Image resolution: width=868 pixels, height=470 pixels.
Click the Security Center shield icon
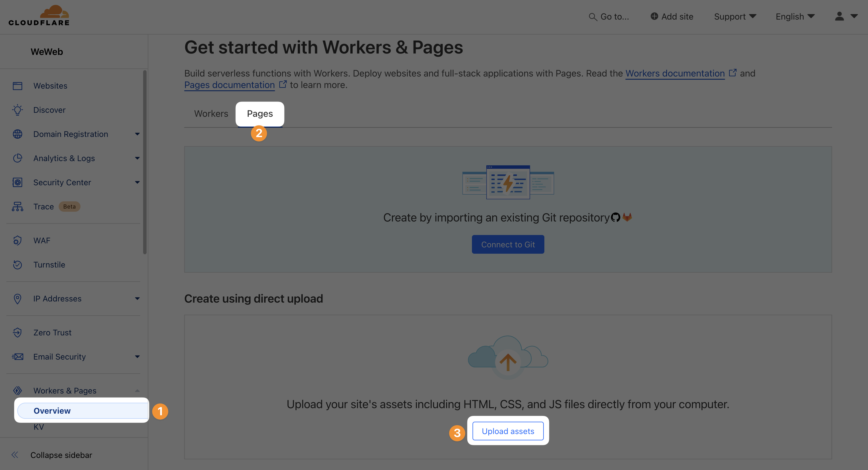coord(18,182)
